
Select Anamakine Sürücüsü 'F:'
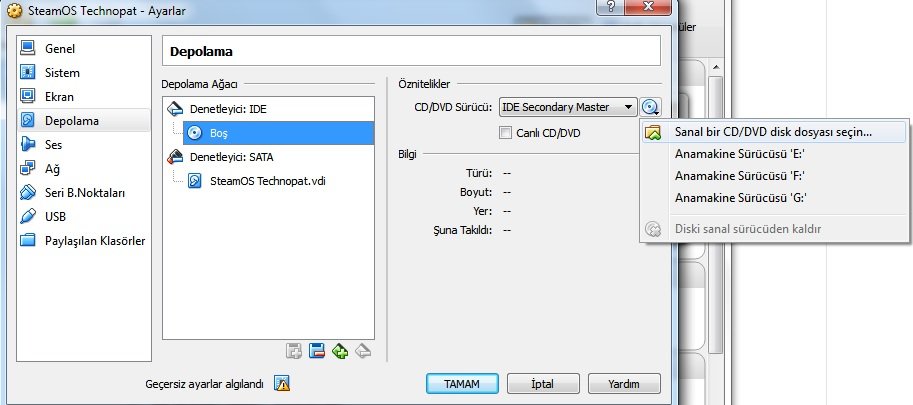pos(773,176)
